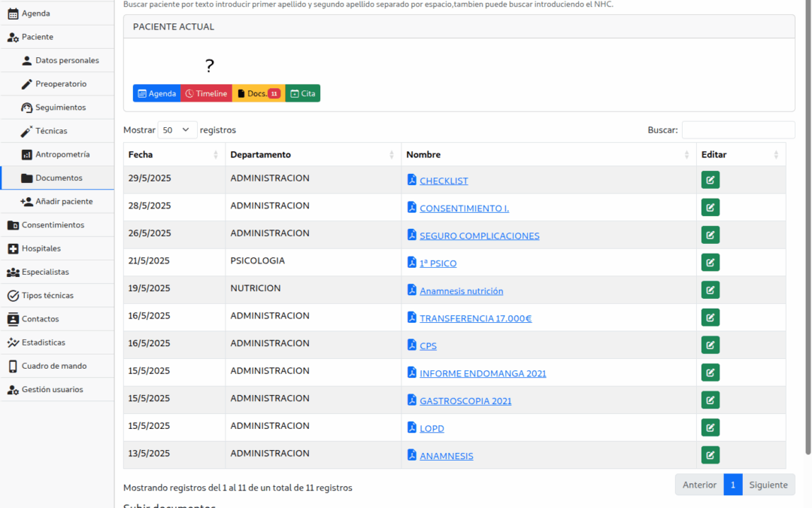Click the PDF icon beside LOPD

tap(412, 427)
